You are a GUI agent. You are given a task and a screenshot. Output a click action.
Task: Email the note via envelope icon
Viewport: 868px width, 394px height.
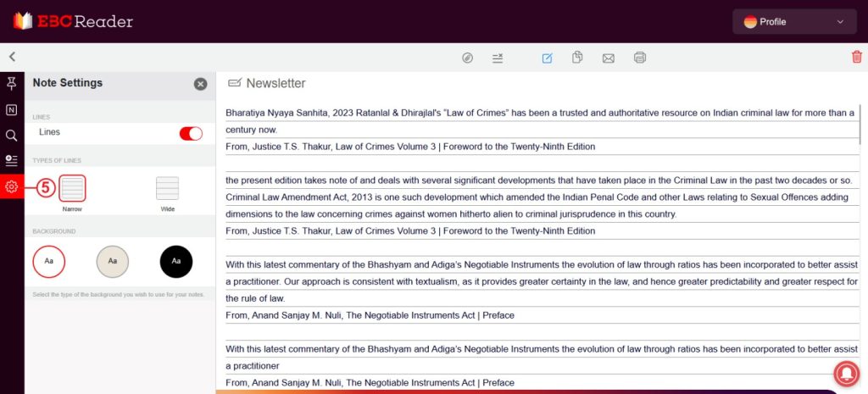(x=608, y=58)
